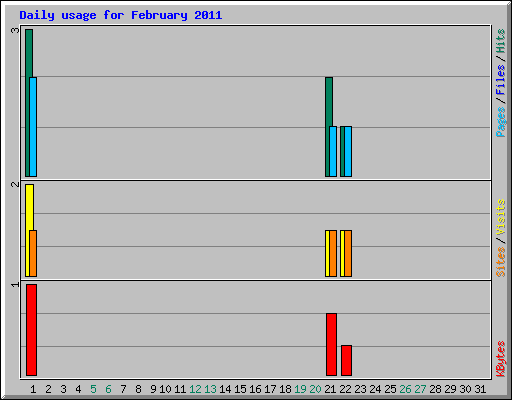Click day label '18' on the x-axis

285,389
